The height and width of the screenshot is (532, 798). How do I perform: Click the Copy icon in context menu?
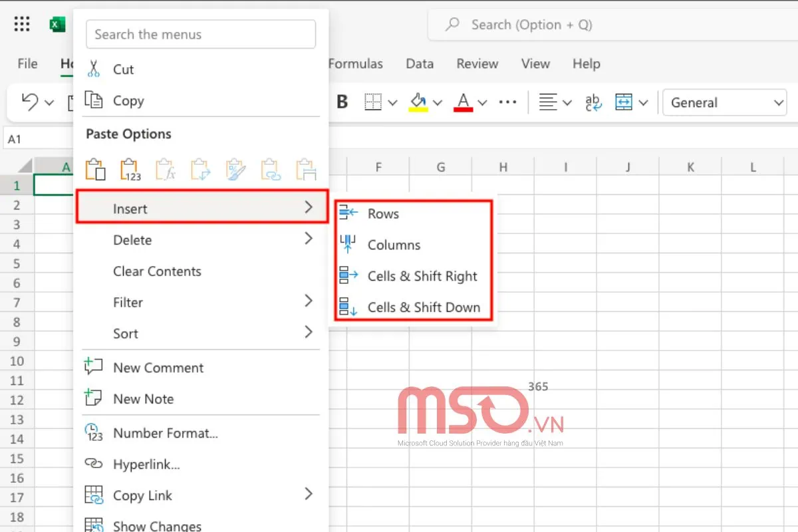point(94,100)
